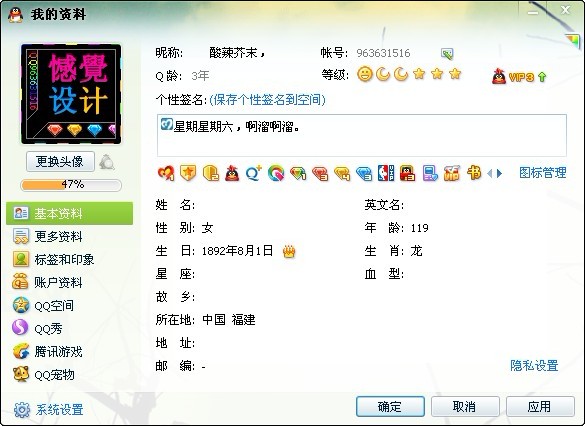This screenshot has height=426, width=585.
Task: Click the edit icon next to account number
Action: [x=447, y=54]
